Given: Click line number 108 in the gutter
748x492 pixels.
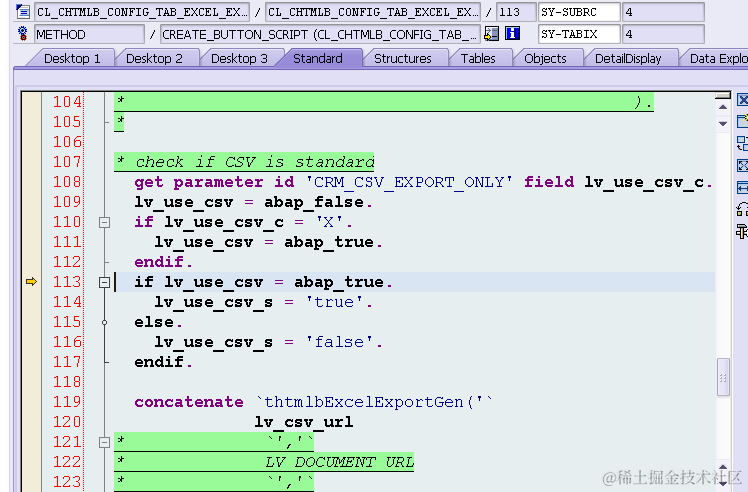Looking at the screenshot, I should click(67, 182).
